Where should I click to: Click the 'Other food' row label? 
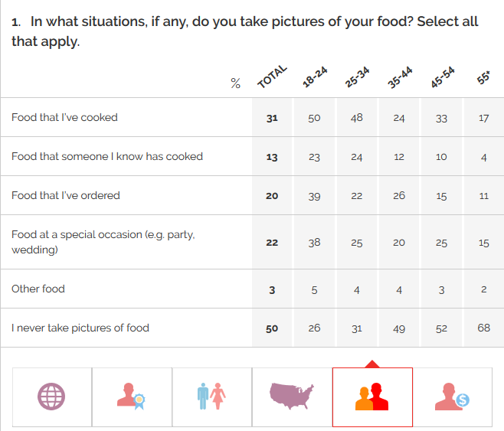point(38,289)
